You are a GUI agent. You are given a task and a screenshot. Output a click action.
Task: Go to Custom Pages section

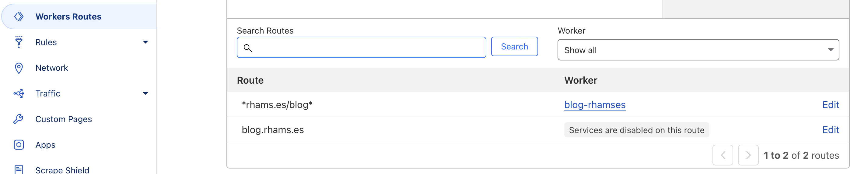(x=63, y=119)
